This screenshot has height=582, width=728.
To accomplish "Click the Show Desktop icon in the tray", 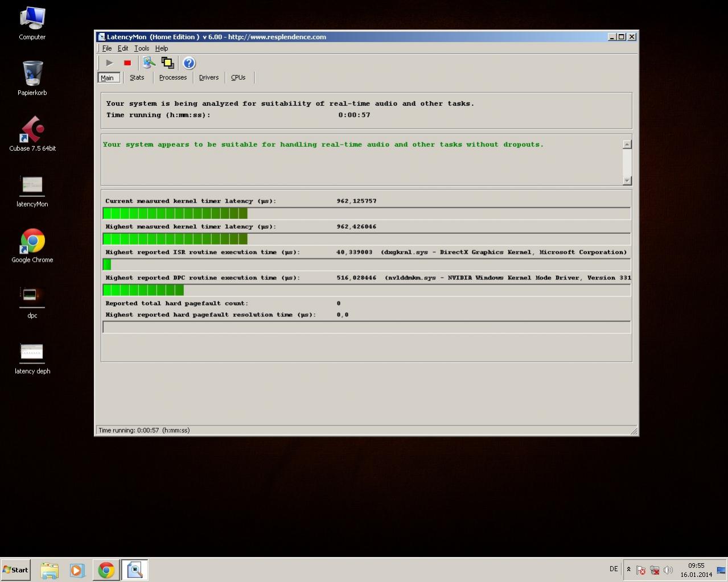I will click(721, 570).
